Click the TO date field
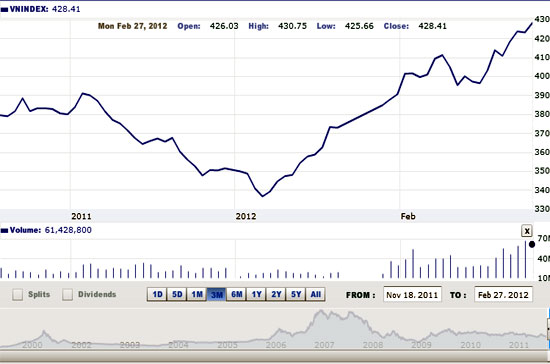The image size is (550, 364). (x=503, y=295)
